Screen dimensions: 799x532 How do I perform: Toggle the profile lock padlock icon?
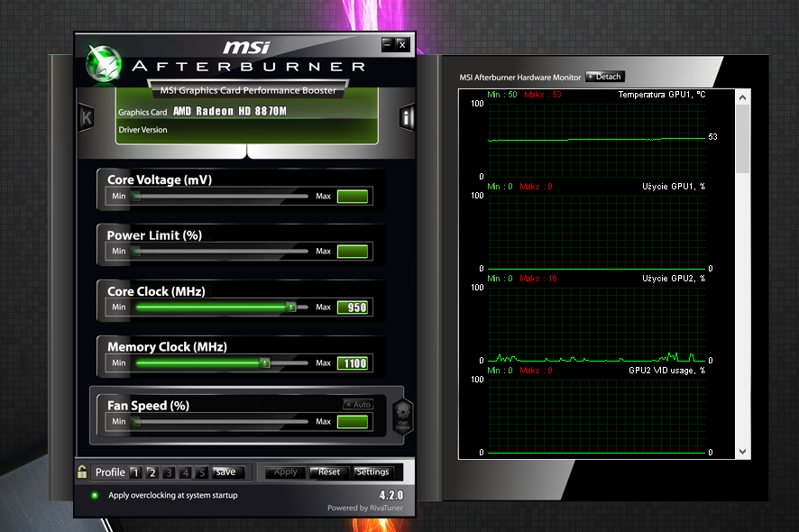point(82,472)
